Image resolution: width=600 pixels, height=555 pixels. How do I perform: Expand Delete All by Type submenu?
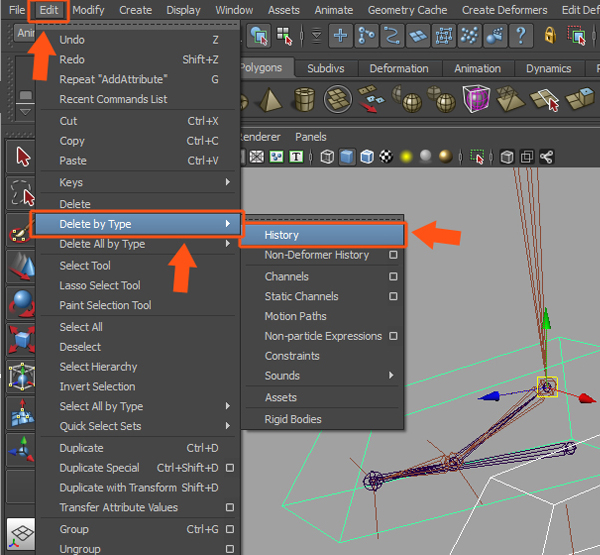click(x=138, y=244)
